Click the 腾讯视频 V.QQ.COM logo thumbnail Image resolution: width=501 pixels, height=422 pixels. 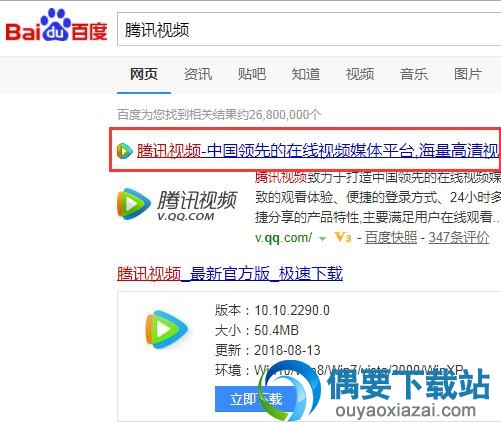[x=177, y=204]
